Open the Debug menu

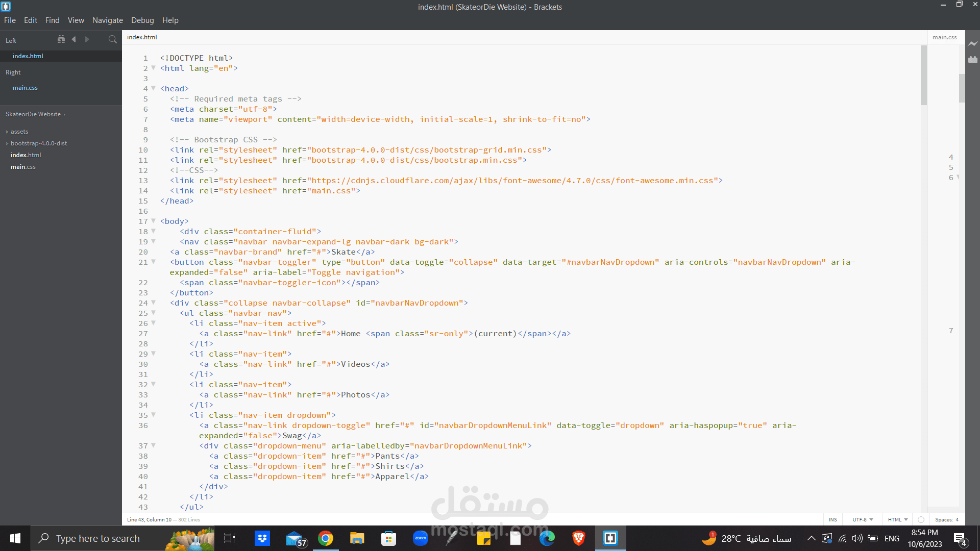click(x=142, y=20)
